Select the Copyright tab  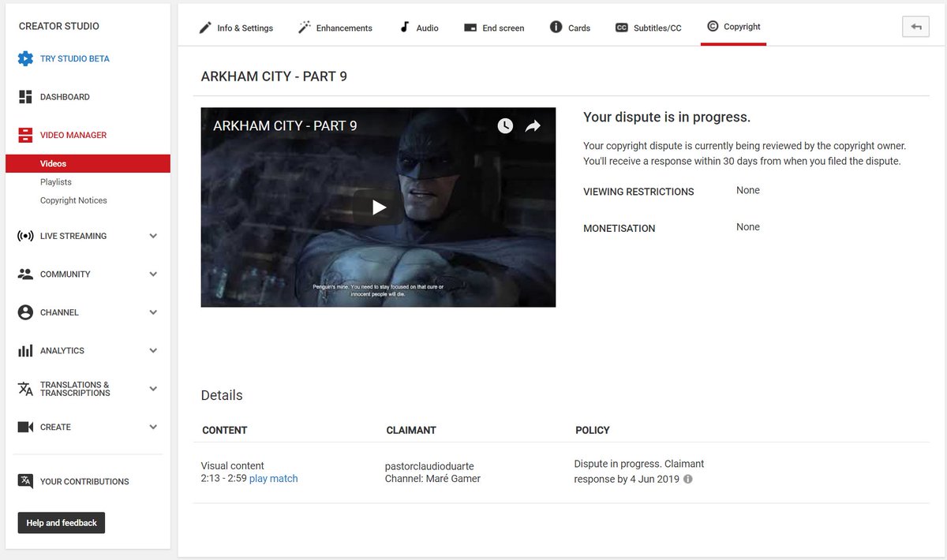pos(733,27)
